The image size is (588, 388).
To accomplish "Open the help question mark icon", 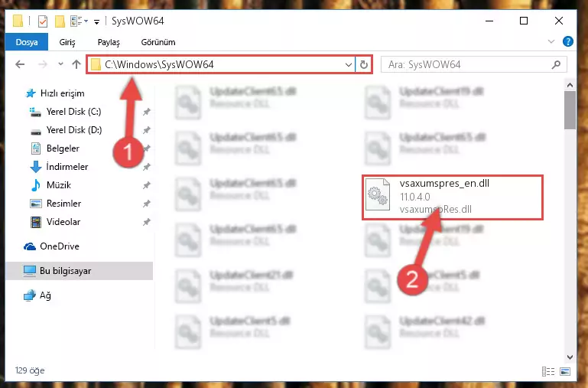I will pos(568,41).
